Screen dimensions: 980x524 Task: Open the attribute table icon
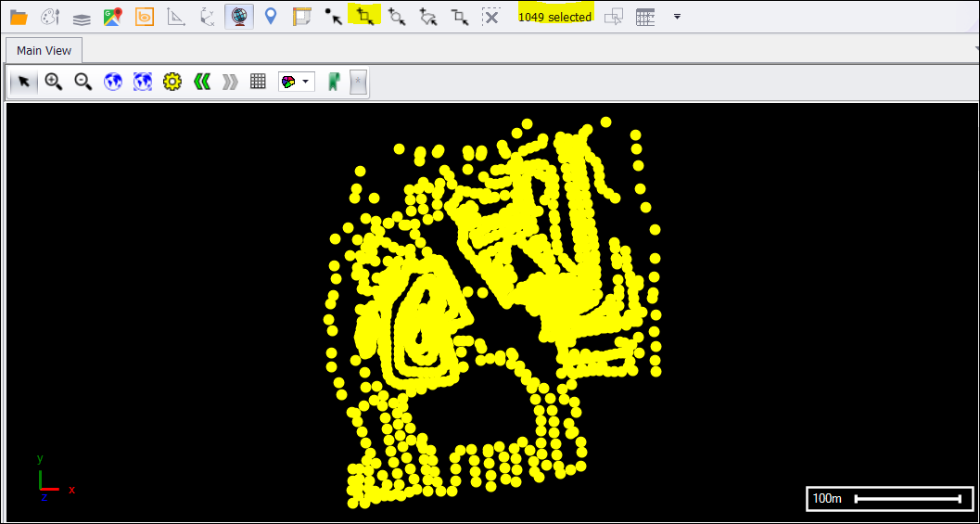pyautogui.click(x=645, y=17)
